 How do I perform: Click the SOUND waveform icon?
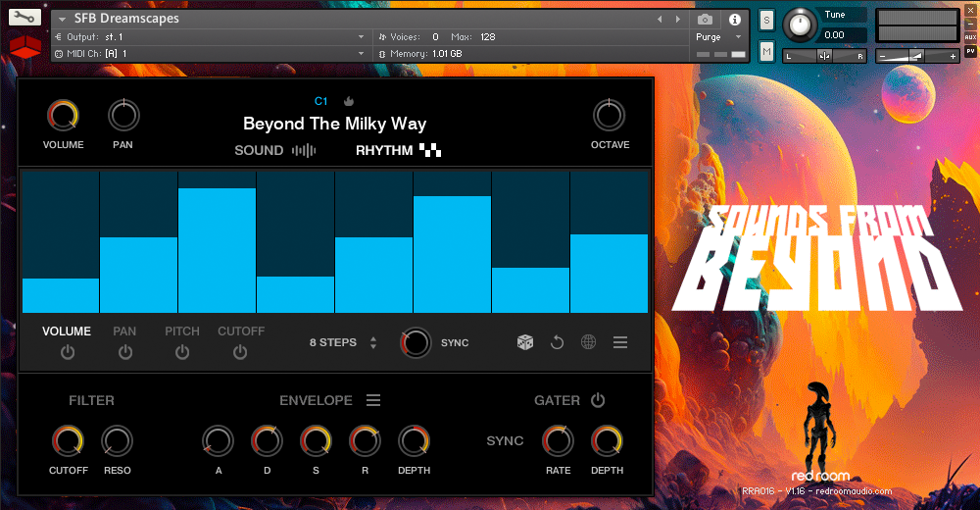click(x=304, y=150)
